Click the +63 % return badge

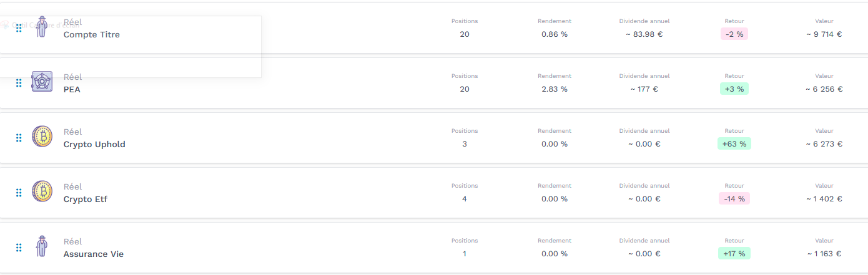(x=734, y=144)
